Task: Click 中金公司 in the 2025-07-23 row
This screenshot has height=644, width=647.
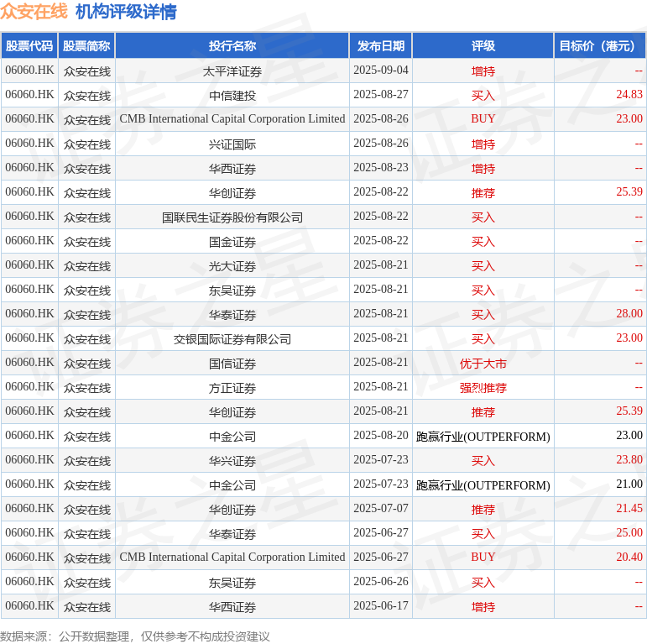Action: pos(232,485)
